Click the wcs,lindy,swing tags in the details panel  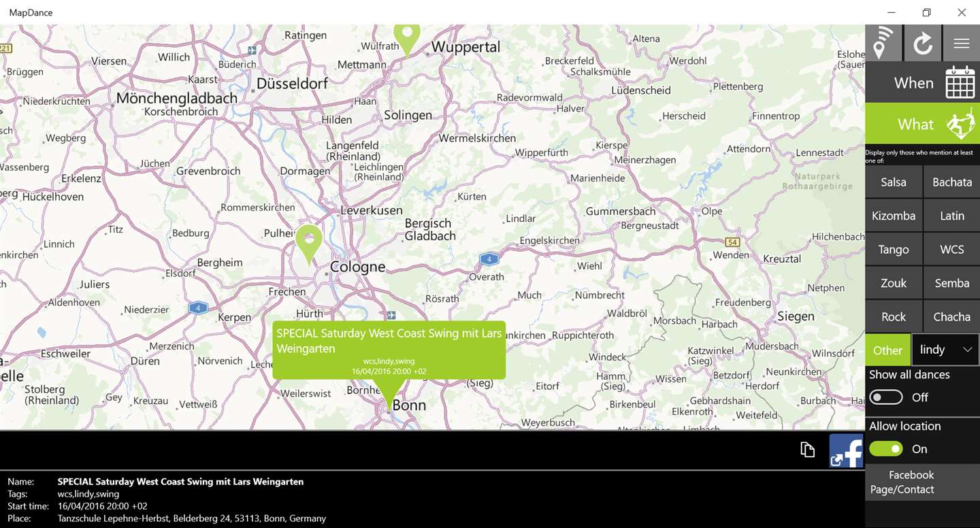(88, 493)
